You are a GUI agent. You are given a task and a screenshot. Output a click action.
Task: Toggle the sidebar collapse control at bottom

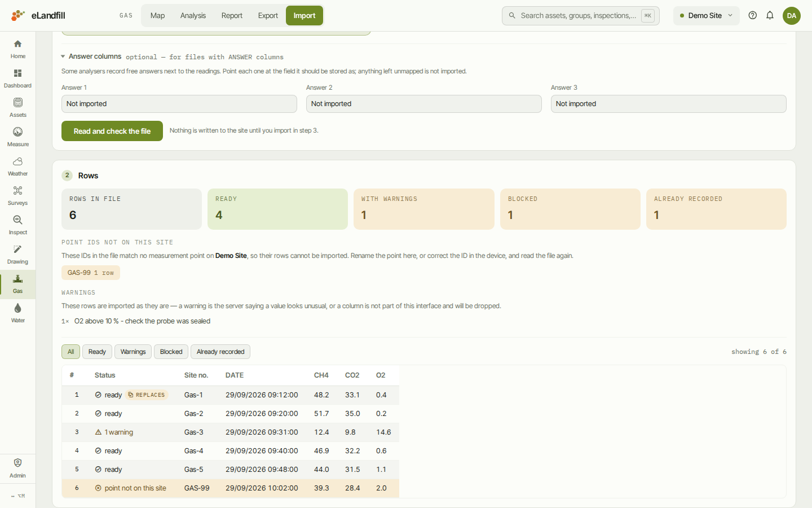[x=18, y=496]
